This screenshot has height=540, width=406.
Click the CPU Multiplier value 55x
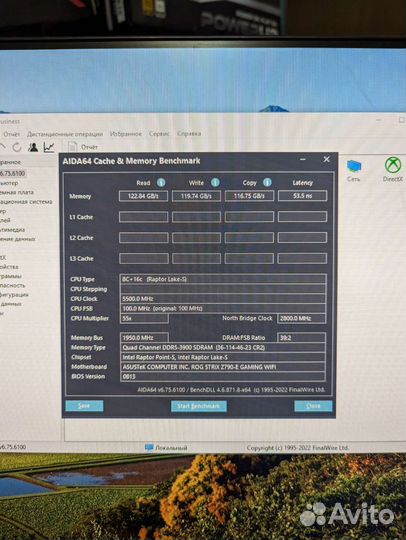point(144,318)
